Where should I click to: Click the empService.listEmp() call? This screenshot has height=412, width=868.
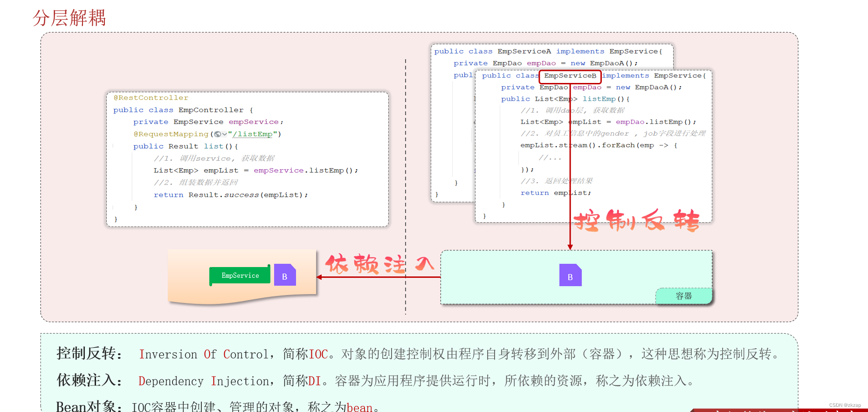(305, 171)
